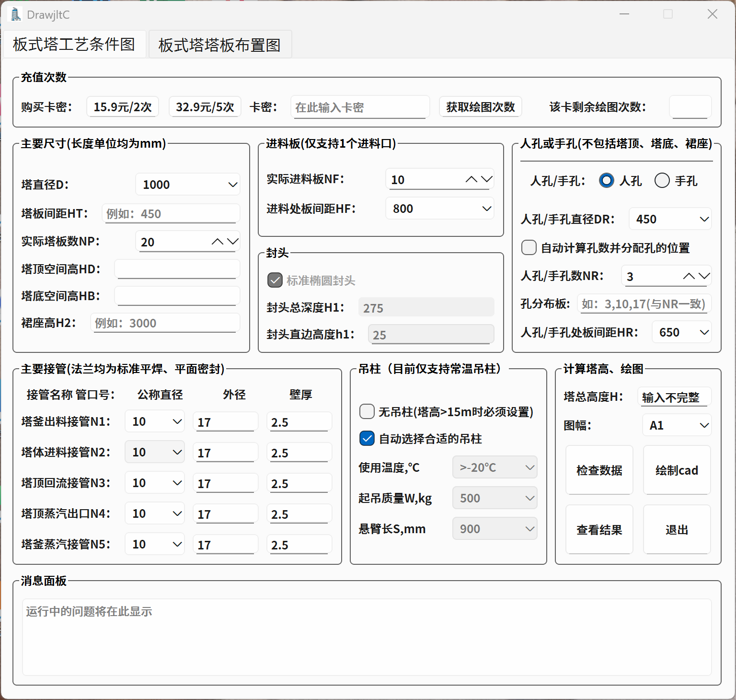
Task: Open 塔釜出料接管N1 nominal diameter dropdown
Action: click(x=155, y=421)
